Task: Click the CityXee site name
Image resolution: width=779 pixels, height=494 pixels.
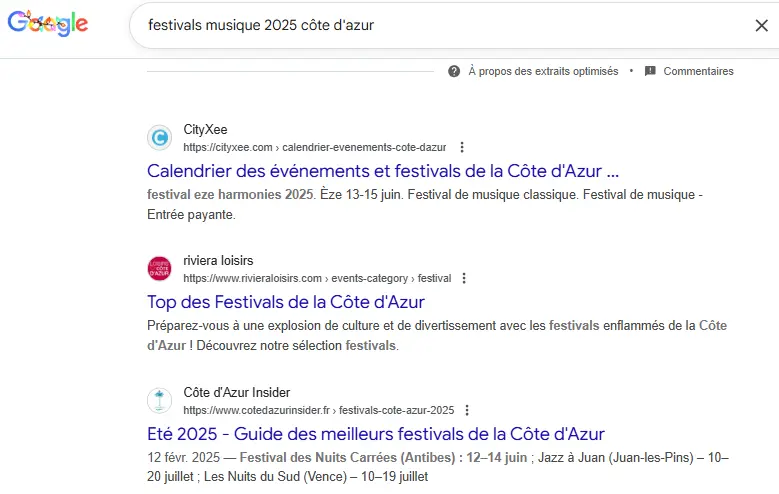Action: pos(205,130)
